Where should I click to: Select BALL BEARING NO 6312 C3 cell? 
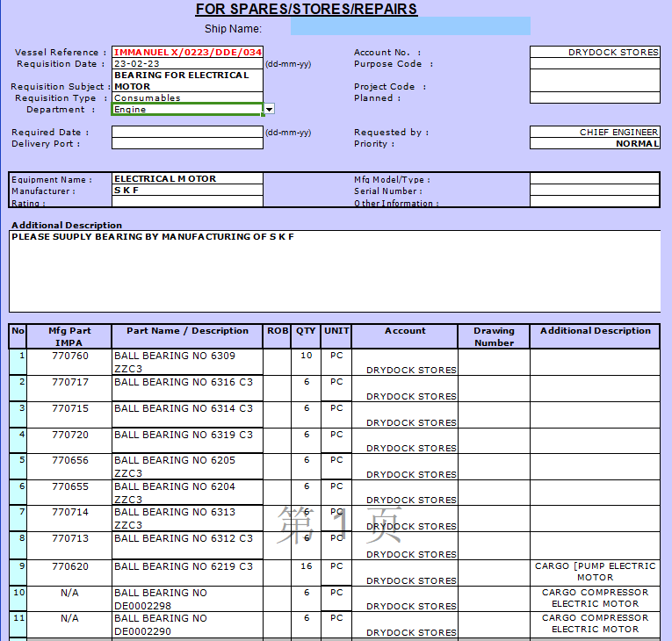187,545
